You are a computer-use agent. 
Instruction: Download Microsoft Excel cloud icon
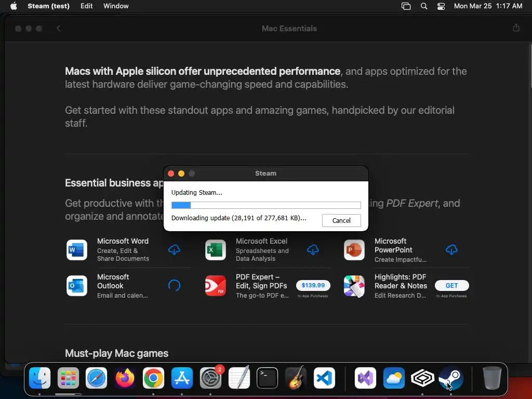tap(313, 250)
